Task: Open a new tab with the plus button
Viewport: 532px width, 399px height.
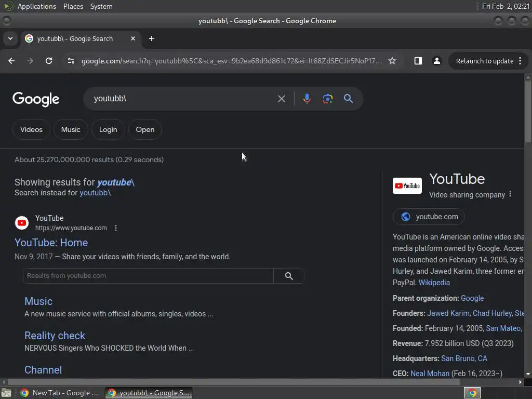Action: pyautogui.click(x=152, y=38)
